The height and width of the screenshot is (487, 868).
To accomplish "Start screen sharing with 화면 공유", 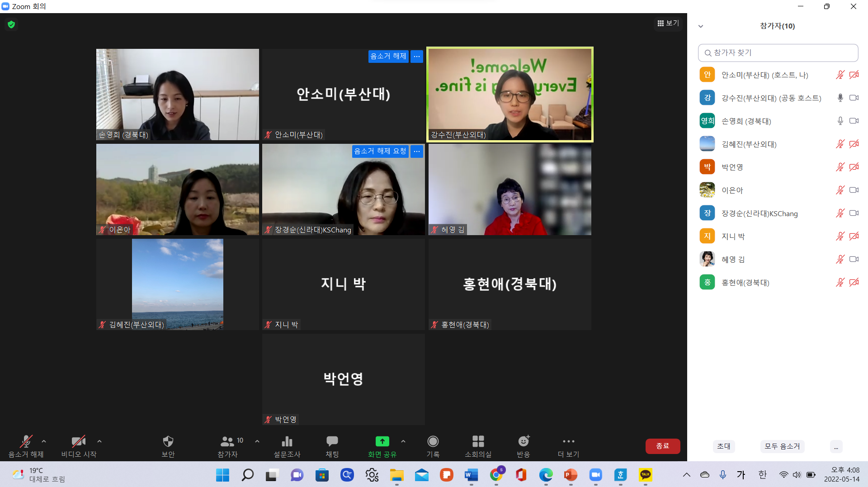I will (382, 441).
